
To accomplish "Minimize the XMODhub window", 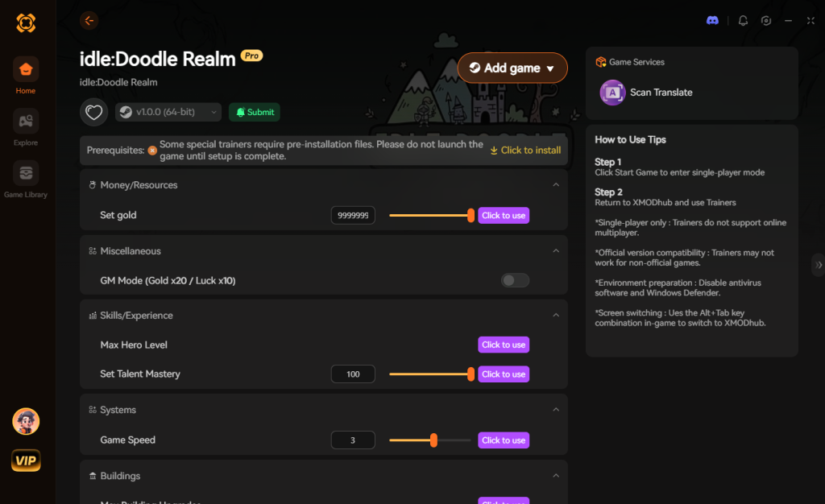I will 788,20.
